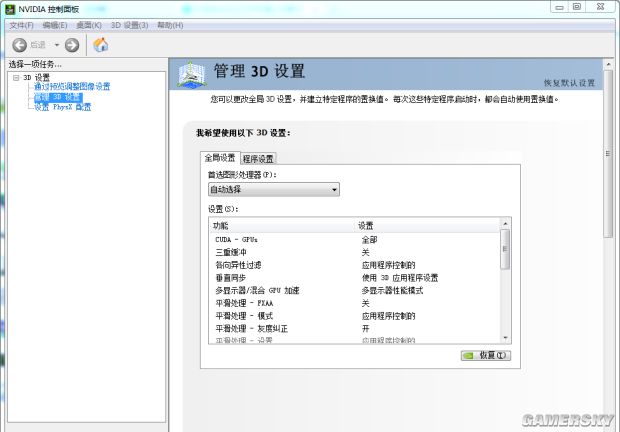Click value 使用 3D 应用程序设置
The width and height of the screenshot is (620, 432).
tap(400, 278)
